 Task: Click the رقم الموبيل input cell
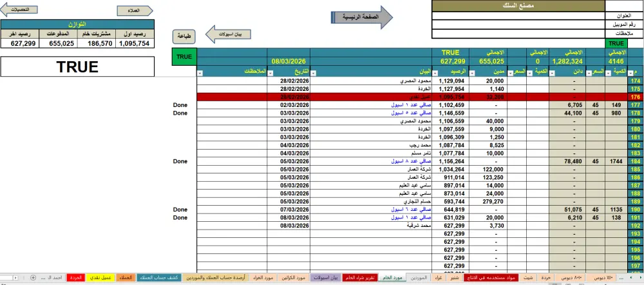[x=518, y=25]
